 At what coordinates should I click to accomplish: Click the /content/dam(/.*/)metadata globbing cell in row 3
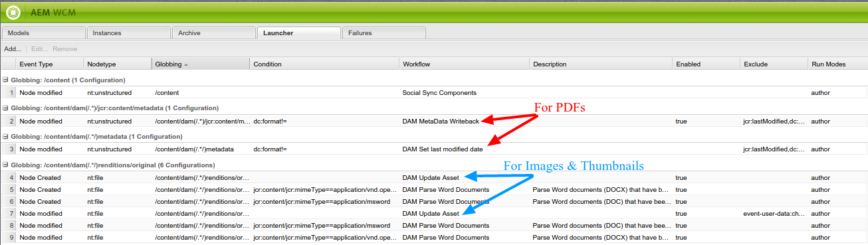(201, 149)
